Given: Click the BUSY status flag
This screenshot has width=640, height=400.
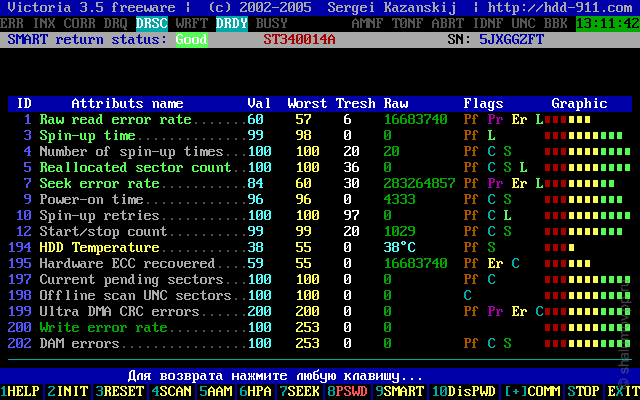Looking at the screenshot, I should (272, 24).
